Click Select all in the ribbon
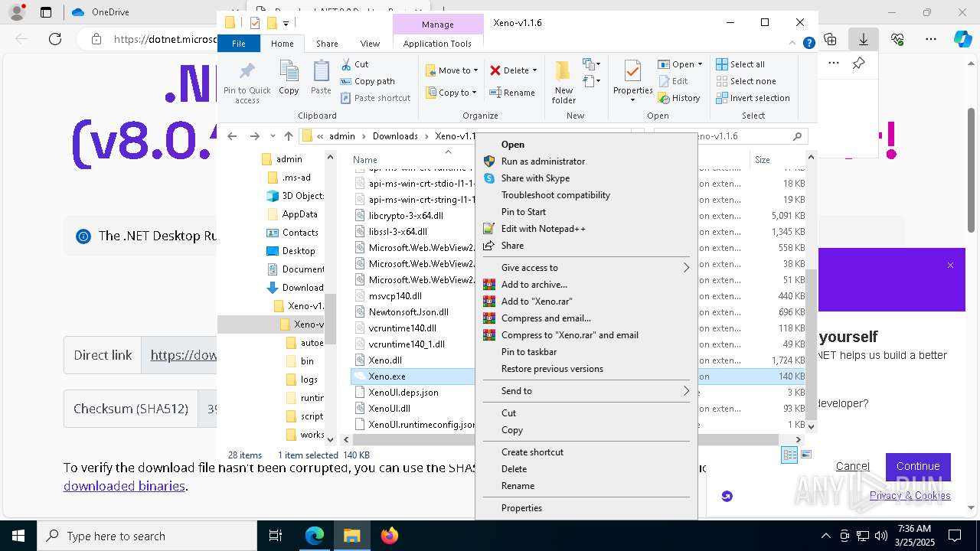The image size is (980, 551). 740,64
